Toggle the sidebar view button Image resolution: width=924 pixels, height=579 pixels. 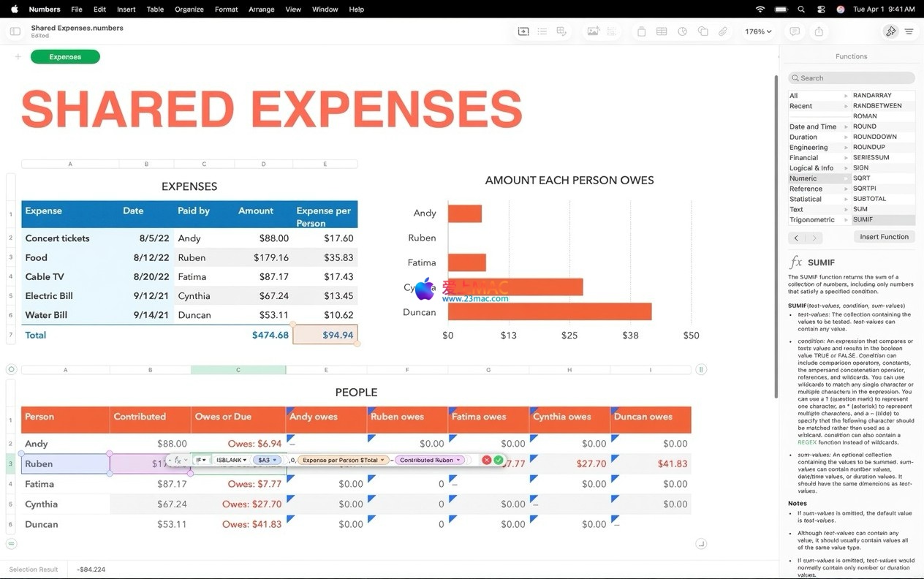[x=15, y=31]
